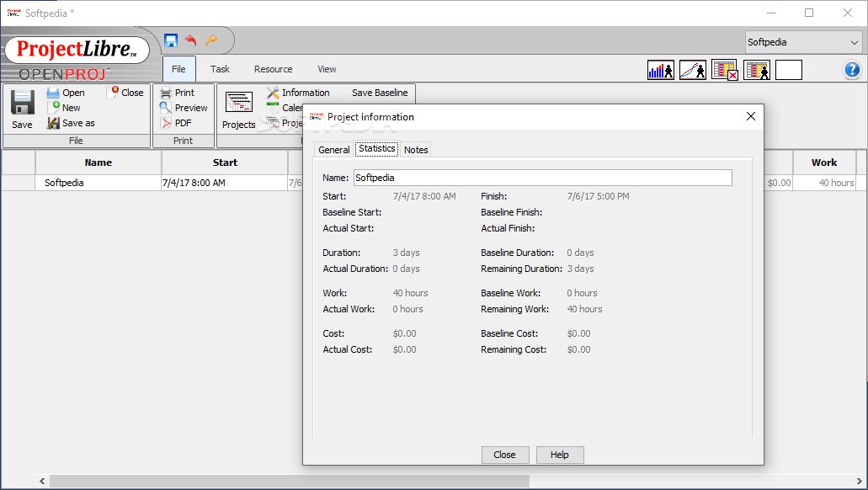Image resolution: width=868 pixels, height=490 pixels.
Task: Switch to the Task ribbon tab
Action: point(220,69)
